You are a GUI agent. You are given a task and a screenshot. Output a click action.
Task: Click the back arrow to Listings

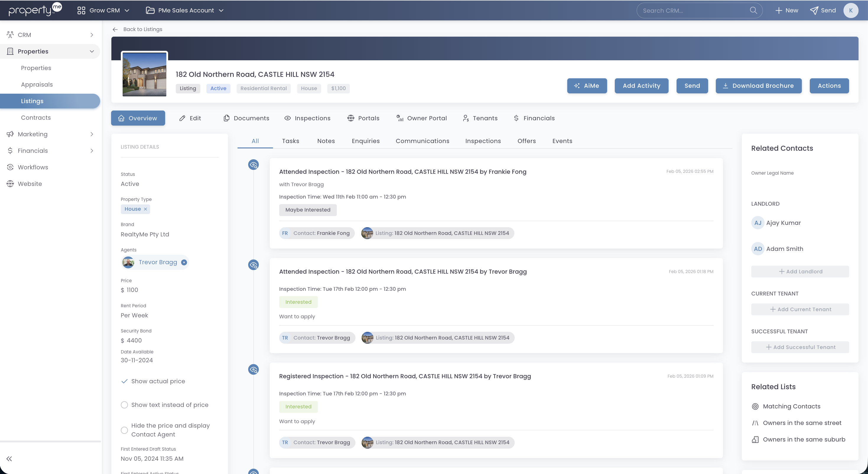pyautogui.click(x=115, y=29)
